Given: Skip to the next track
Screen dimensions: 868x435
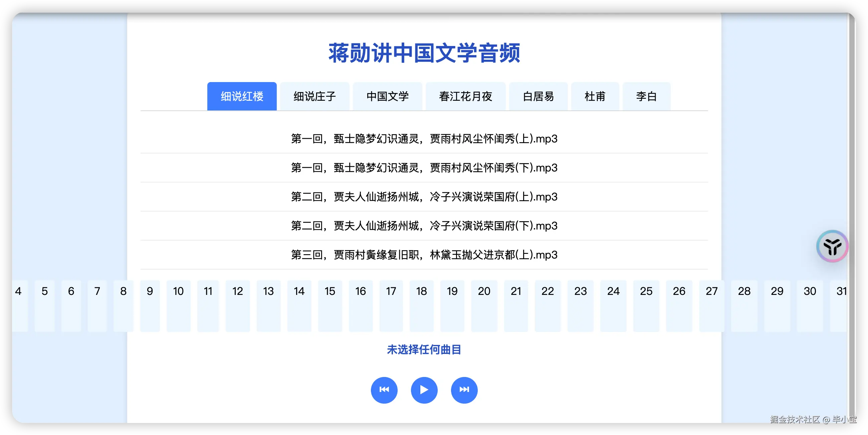Looking at the screenshot, I should [x=464, y=390].
